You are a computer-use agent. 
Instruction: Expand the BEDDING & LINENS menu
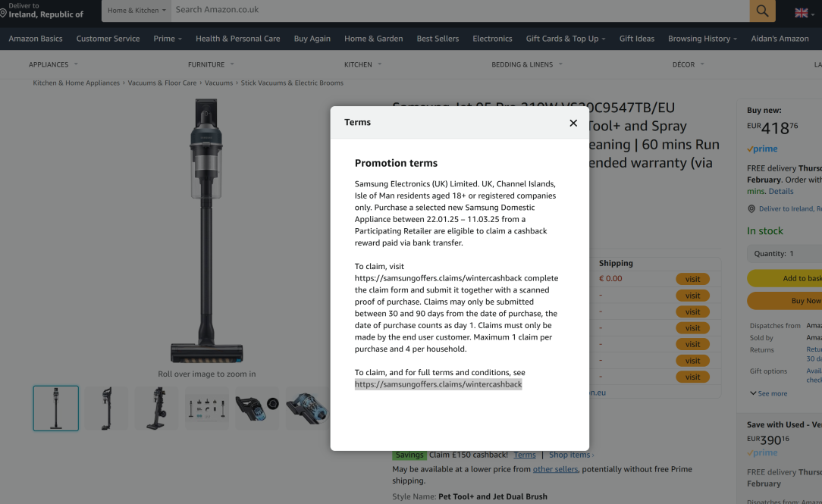(x=527, y=64)
